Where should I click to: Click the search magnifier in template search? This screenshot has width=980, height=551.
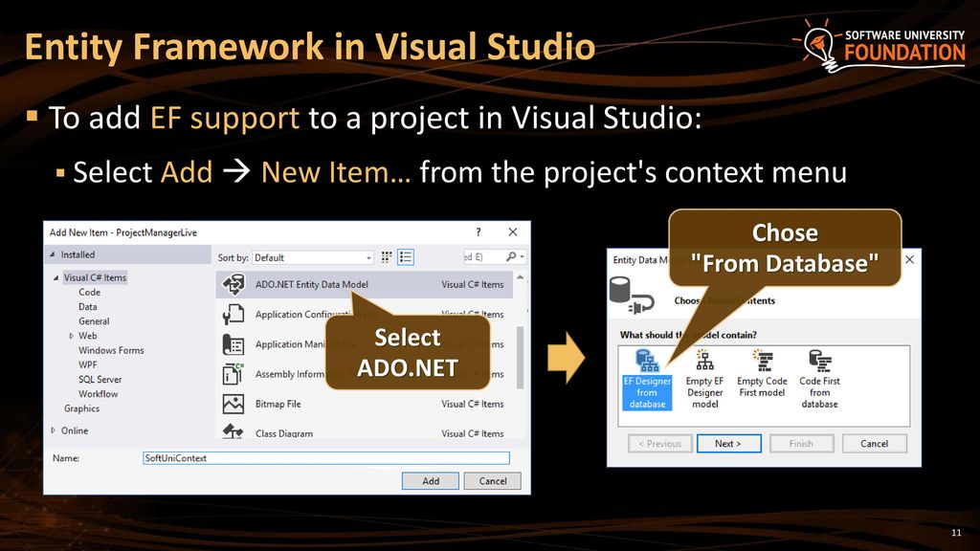pyautogui.click(x=511, y=256)
